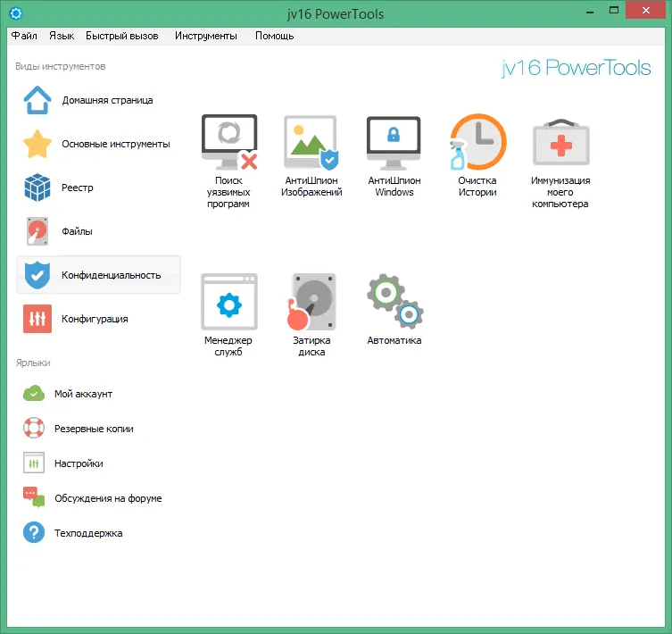Open the Automation gears icon
Image resolution: width=672 pixels, height=634 pixels.
(x=394, y=302)
